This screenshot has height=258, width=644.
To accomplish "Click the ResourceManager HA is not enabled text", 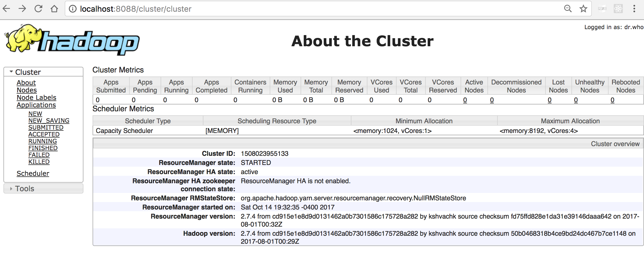I will pos(296,181).
